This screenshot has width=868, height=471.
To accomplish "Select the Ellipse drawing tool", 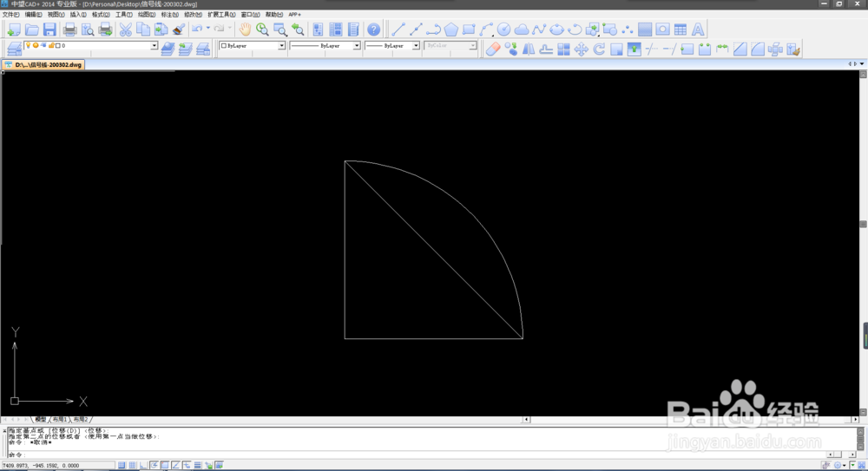I will (x=557, y=29).
